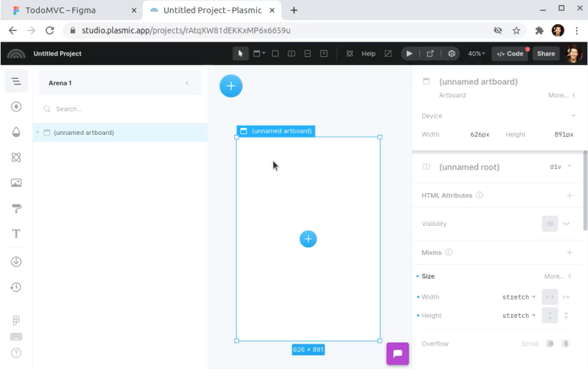Open the image assets panel icon
This screenshot has height=376, width=588.
pos(16,183)
